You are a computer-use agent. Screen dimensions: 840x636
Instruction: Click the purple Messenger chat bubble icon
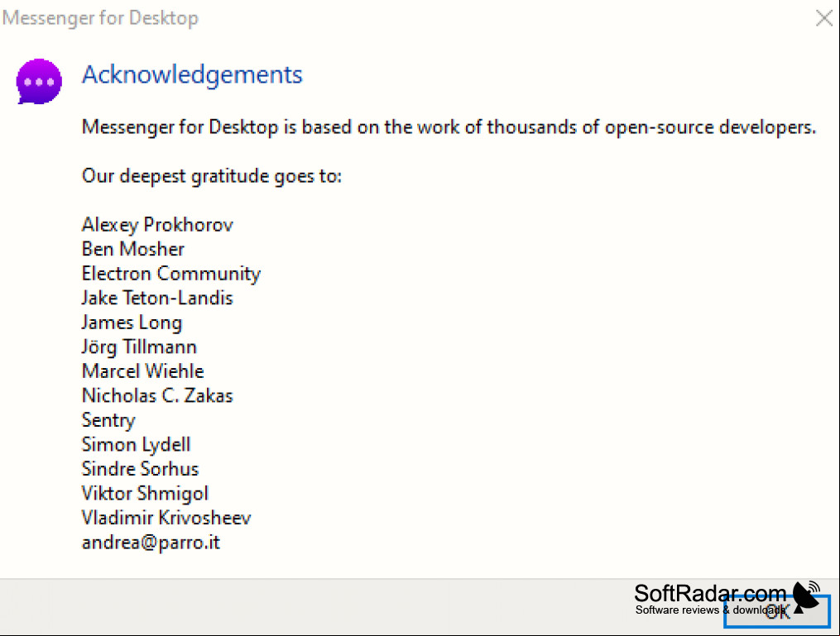coord(39,81)
